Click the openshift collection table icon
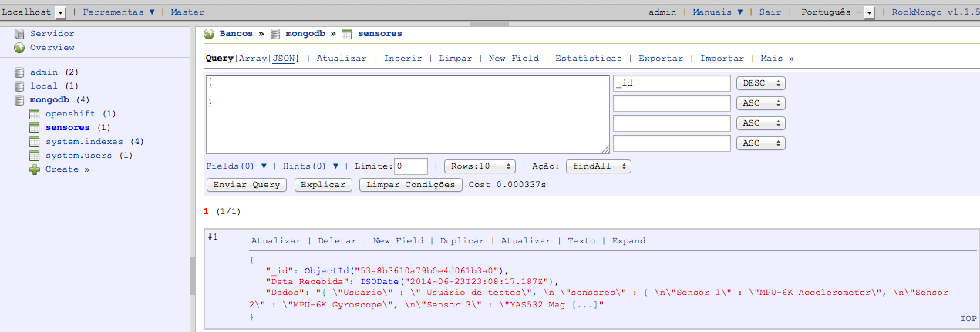The image size is (980, 332). (34, 114)
